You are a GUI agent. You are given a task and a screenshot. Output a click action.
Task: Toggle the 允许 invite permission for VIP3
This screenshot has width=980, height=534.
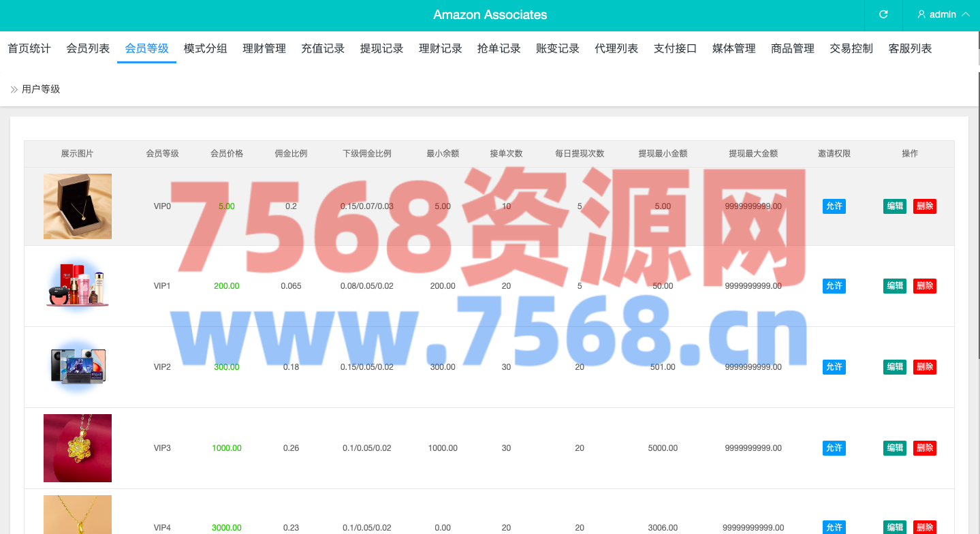(834, 448)
